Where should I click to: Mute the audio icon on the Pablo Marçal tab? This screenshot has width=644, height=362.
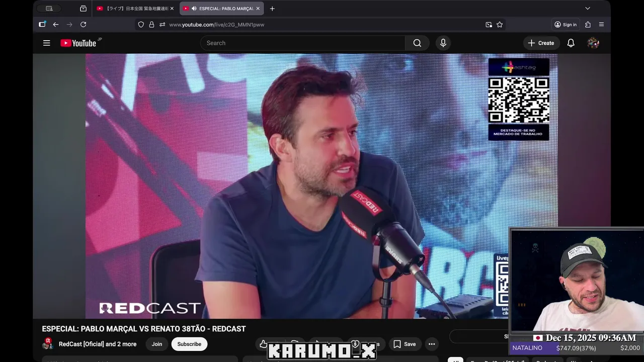click(x=194, y=9)
